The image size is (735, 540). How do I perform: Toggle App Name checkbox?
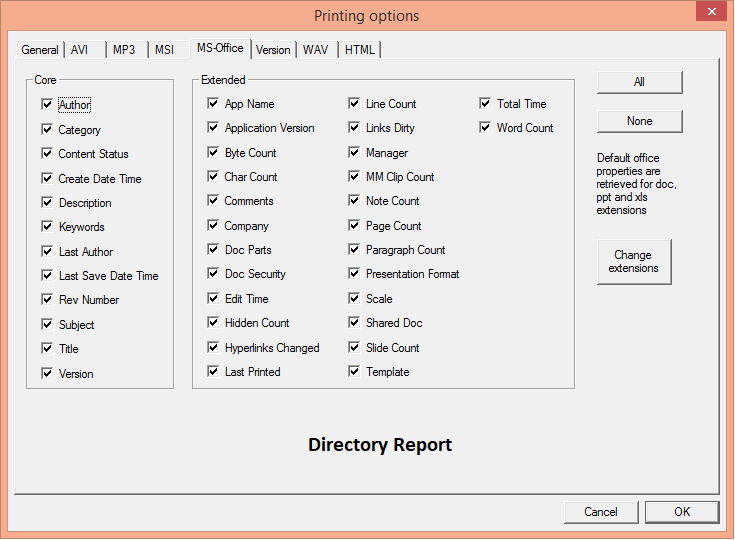[x=213, y=103]
